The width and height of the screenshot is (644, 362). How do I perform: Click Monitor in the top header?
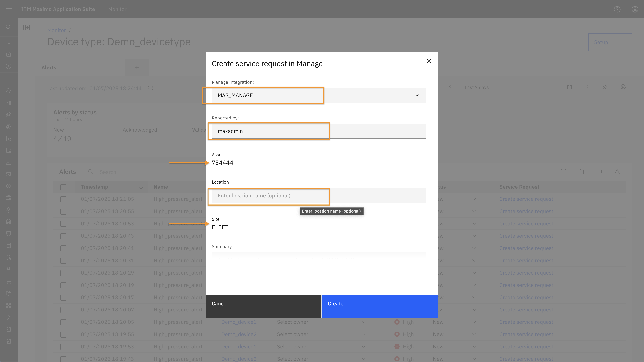117,9
